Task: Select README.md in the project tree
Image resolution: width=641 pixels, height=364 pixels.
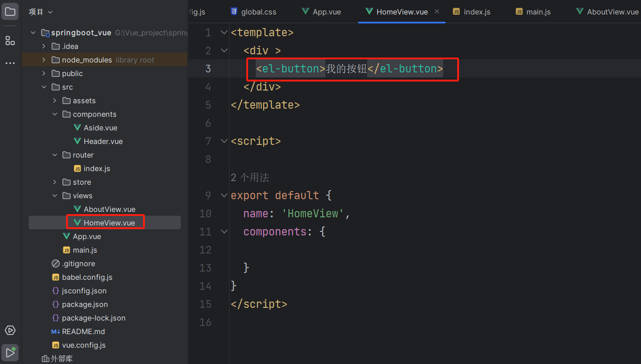Action: [x=83, y=331]
